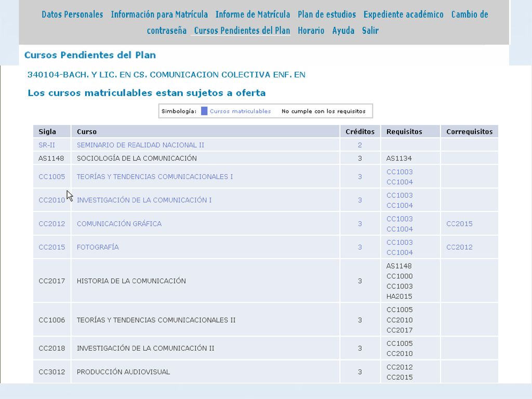View Expediente académico
Image resolution: width=532 pixels, height=399 pixels.
click(x=403, y=15)
